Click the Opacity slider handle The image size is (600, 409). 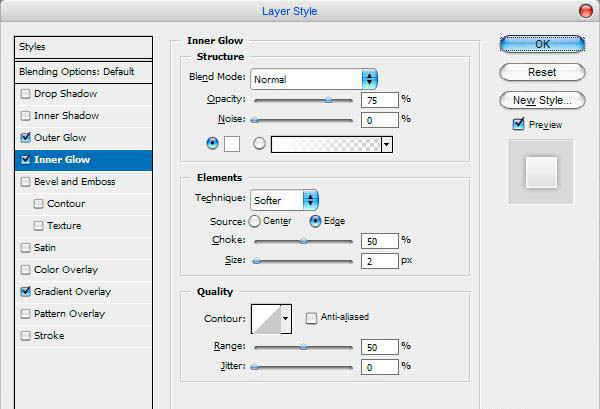click(x=328, y=100)
